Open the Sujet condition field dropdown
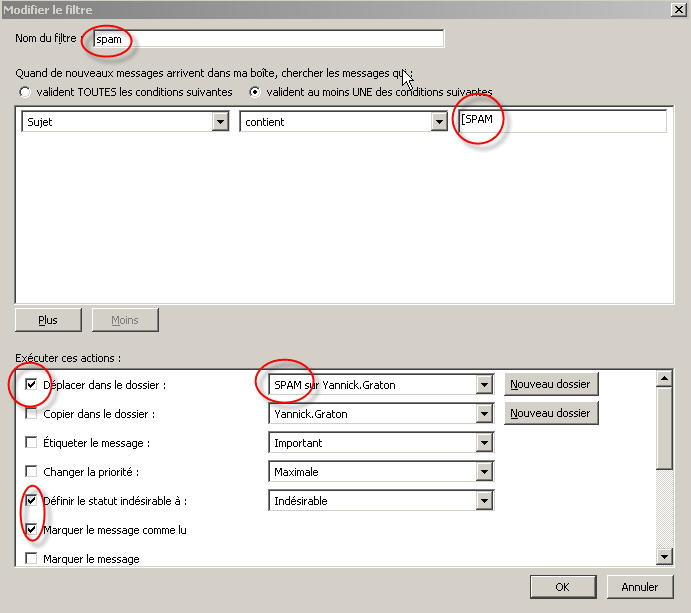 point(221,122)
